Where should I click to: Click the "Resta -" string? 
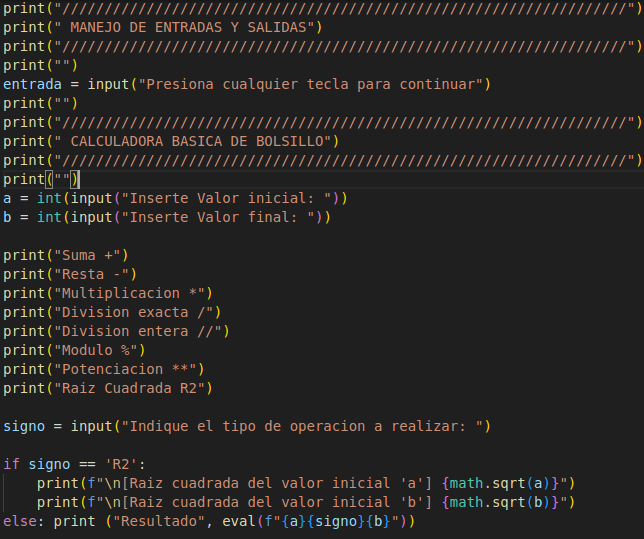(94, 274)
